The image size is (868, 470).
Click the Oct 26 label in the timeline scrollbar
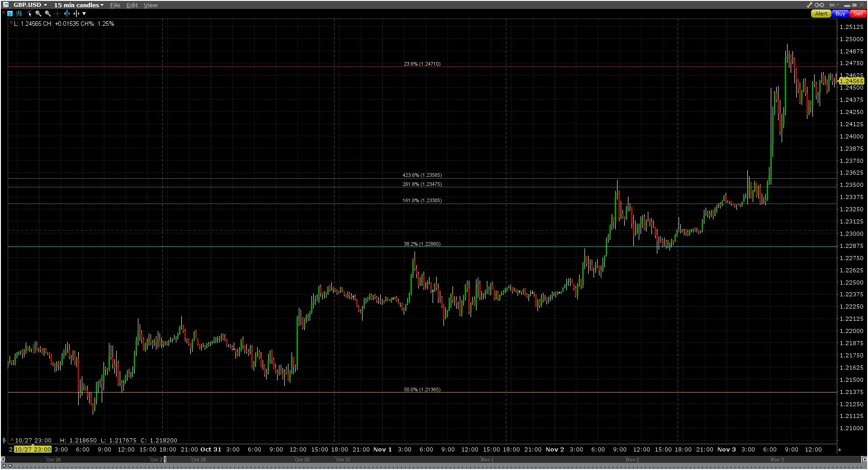53,460
